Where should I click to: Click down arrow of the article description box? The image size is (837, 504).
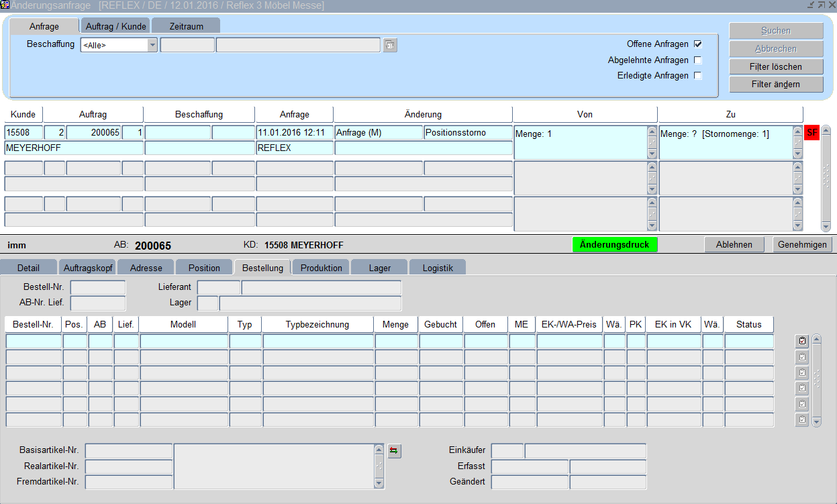(379, 483)
